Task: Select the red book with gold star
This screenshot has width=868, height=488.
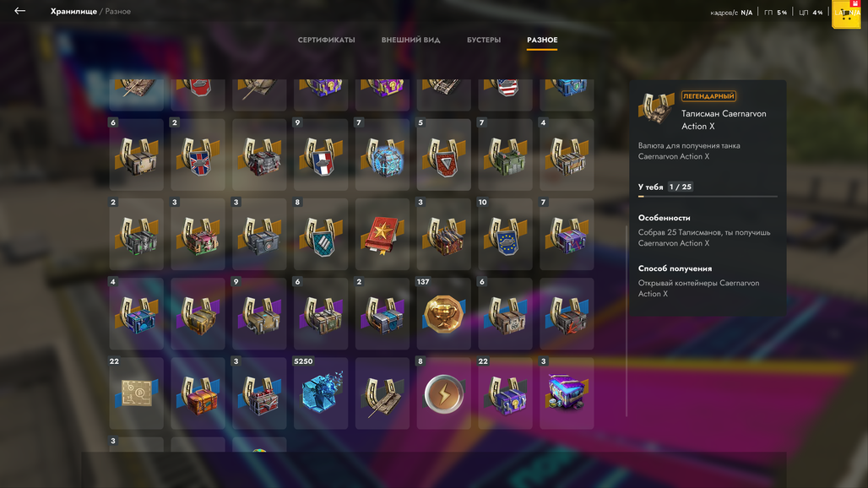Action: pos(382,234)
